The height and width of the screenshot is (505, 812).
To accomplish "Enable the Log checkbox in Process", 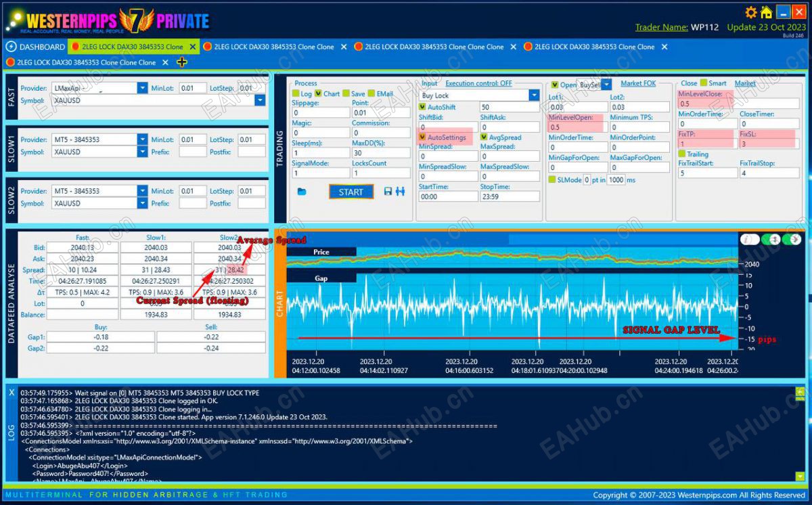I will coord(296,94).
